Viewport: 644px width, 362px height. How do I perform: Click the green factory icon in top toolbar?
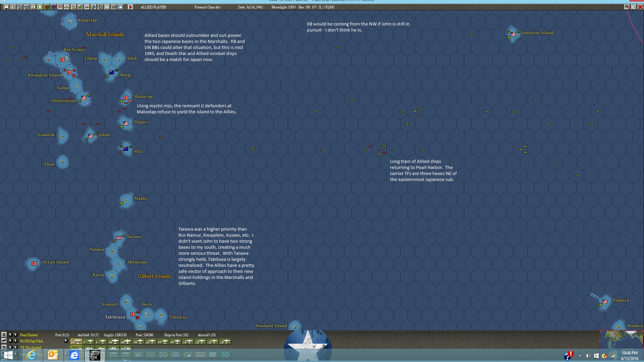[x=80, y=7]
